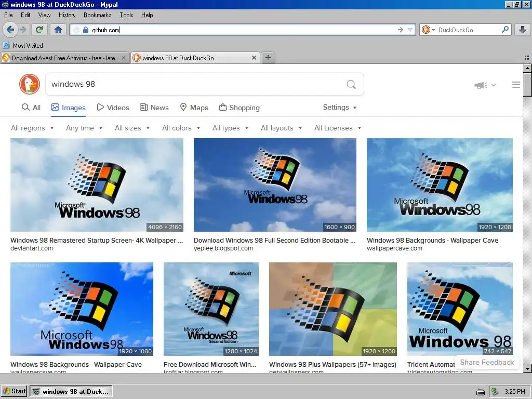
Task: Expand the All regions filter
Action: [32, 128]
